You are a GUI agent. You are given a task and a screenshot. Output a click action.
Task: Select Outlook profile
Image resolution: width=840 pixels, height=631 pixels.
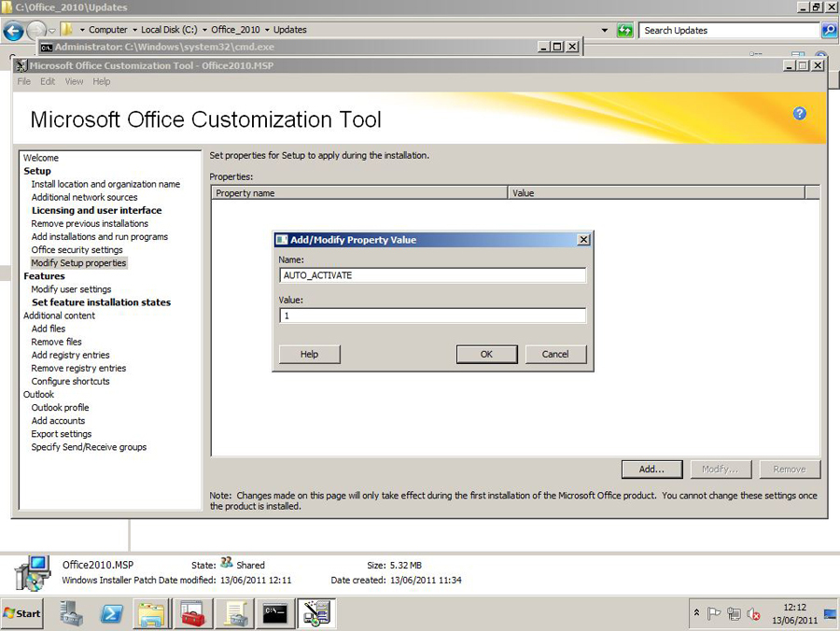tap(60, 408)
